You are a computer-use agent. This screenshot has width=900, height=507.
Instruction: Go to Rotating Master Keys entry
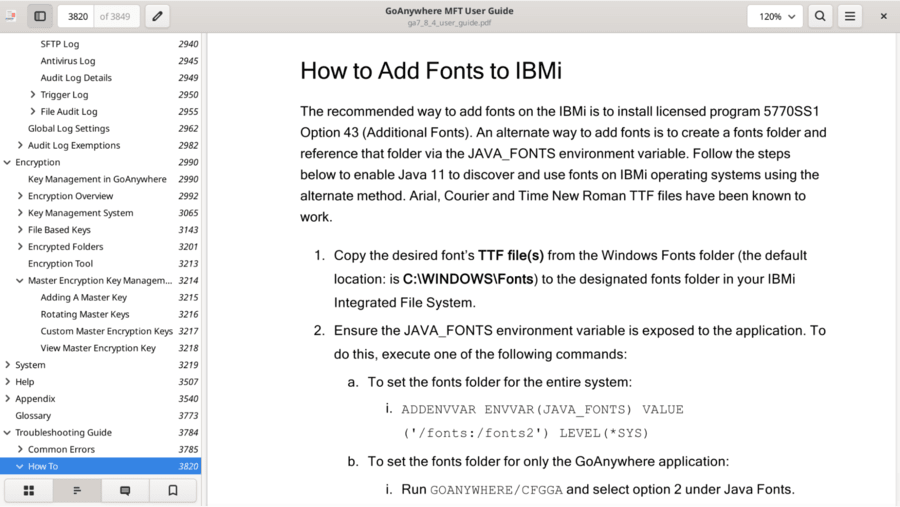(x=84, y=314)
